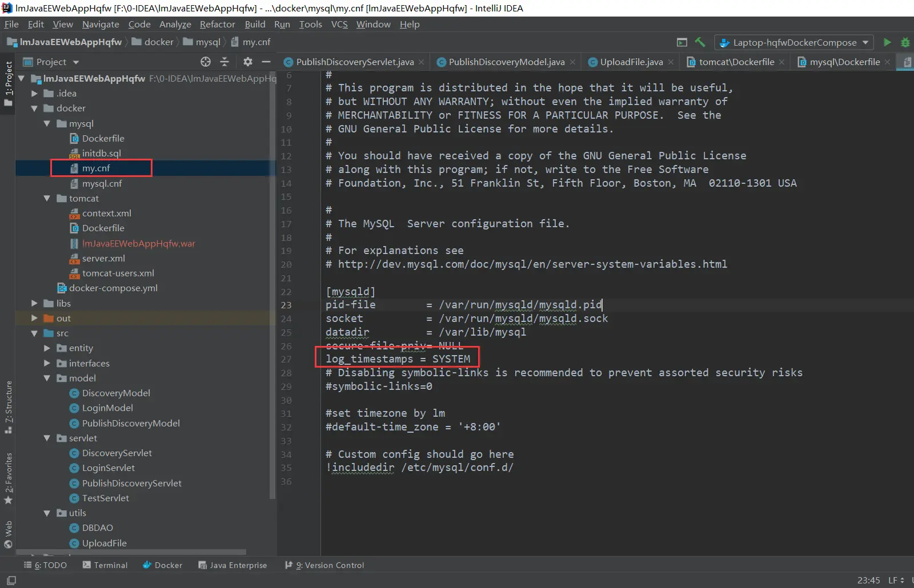Toggle the 6: TODO tool window
This screenshot has height=588, width=914.
tap(45, 565)
